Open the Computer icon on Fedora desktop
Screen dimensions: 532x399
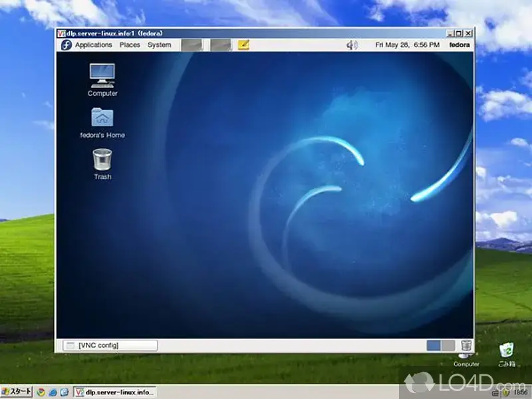[x=102, y=80]
